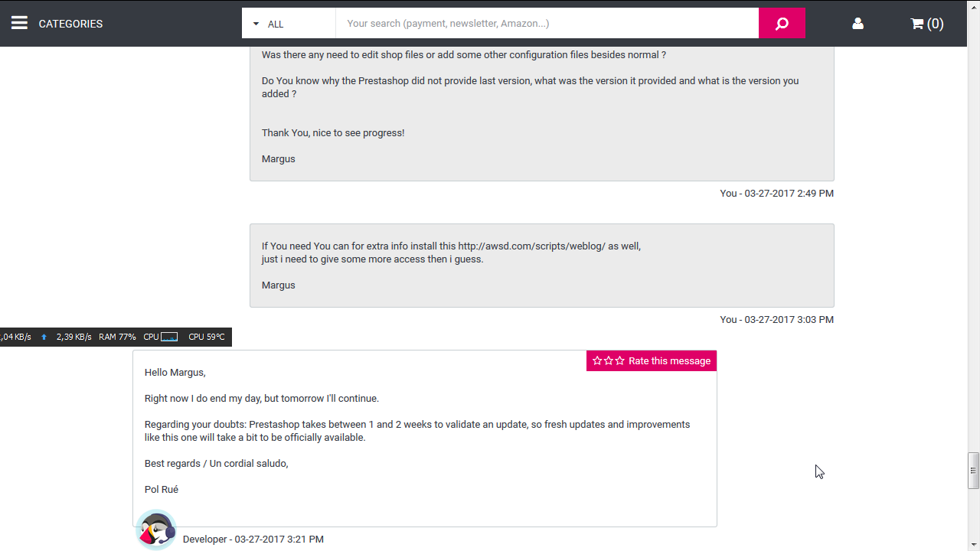Focus the search text field

(547, 24)
